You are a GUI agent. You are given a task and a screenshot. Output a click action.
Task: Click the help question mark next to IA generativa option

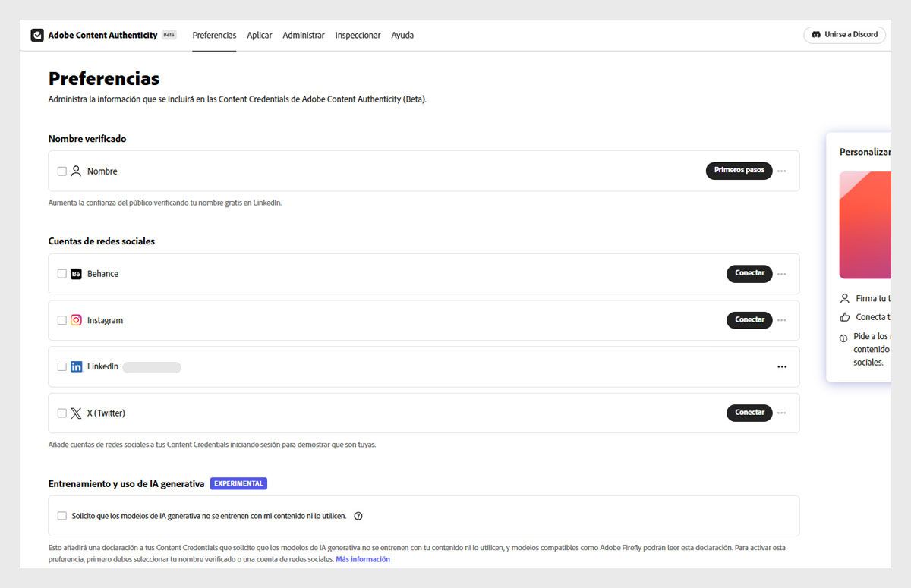tap(358, 516)
